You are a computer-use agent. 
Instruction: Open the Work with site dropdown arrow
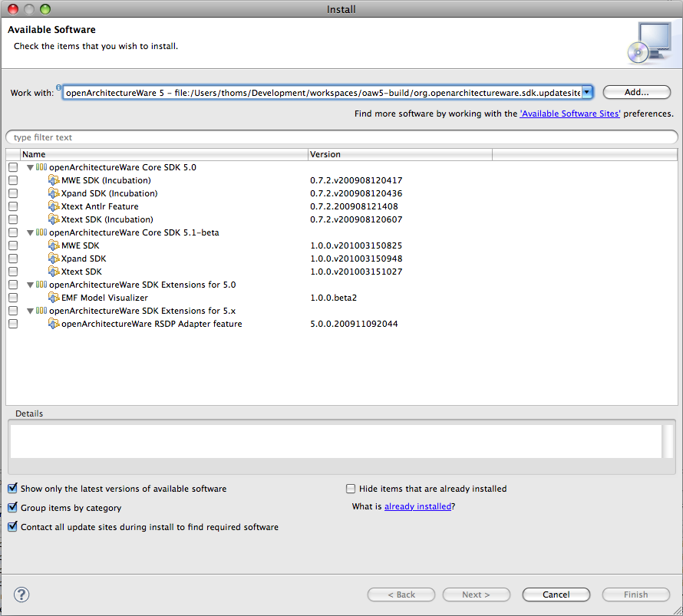coord(587,92)
